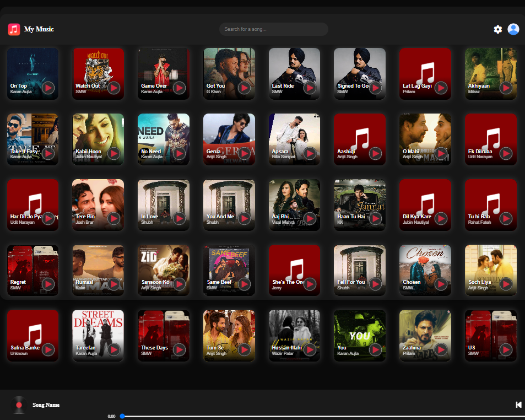525x420 pixels.
Task: Click the 'My Music' title text
Action: click(39, 29)
